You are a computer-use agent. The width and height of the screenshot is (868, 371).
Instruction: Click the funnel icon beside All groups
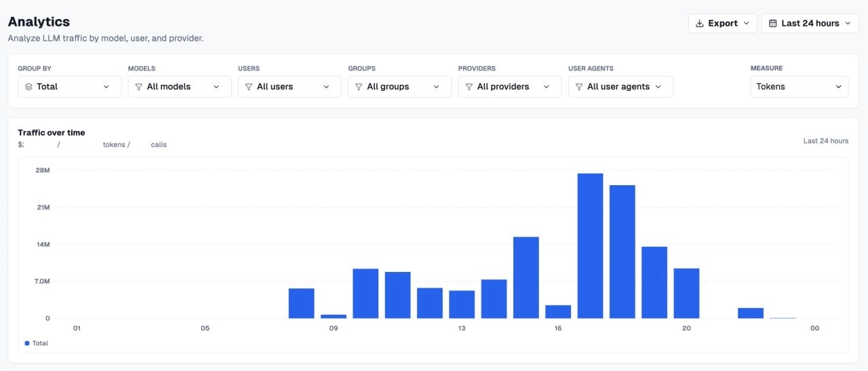pyautogui.click(x=359, y=87)
